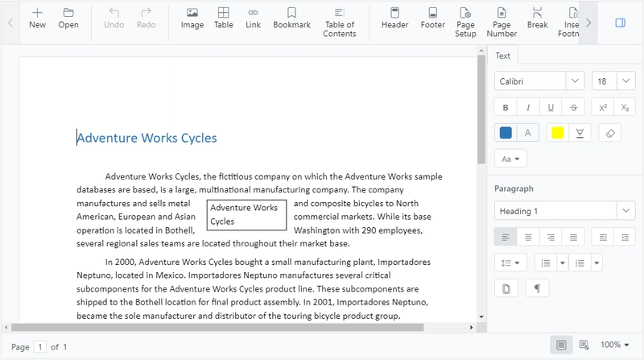Open the text highlight color picker

coord(580,133)
